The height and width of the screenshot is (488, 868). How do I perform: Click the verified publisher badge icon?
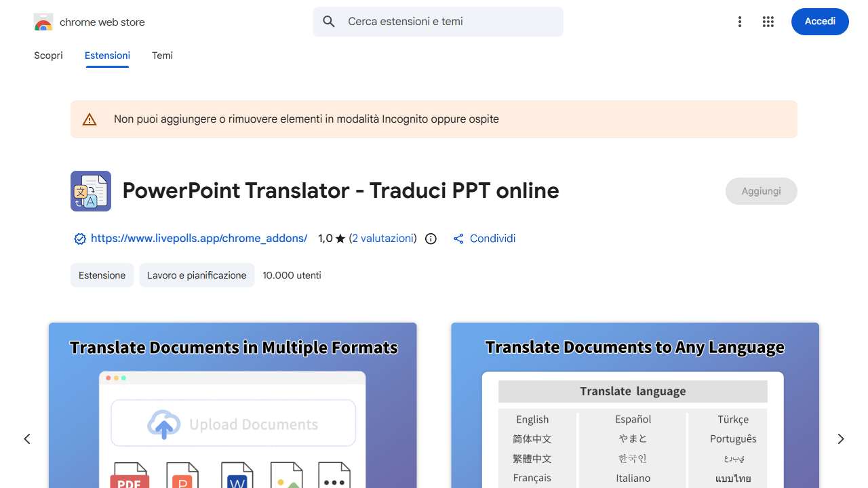click(79, 239)
